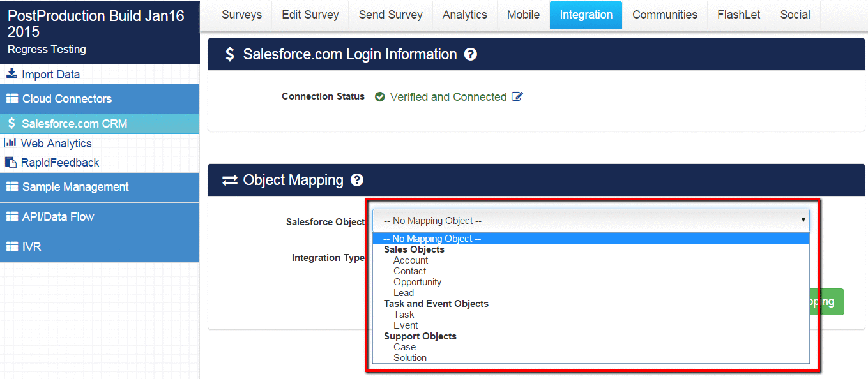Switch to the Analytics tab
Viewport: 868px width, 379px height.
pyautogui.click(x=464, y=14)
